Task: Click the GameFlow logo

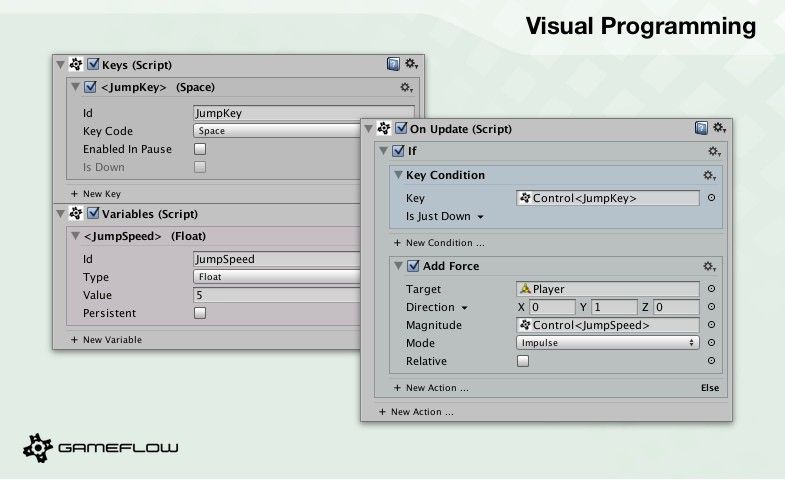Action: (x=101, y=447)
